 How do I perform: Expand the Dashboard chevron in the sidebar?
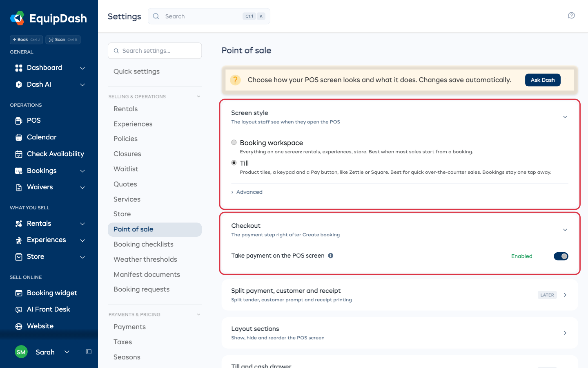pos(82,68)
